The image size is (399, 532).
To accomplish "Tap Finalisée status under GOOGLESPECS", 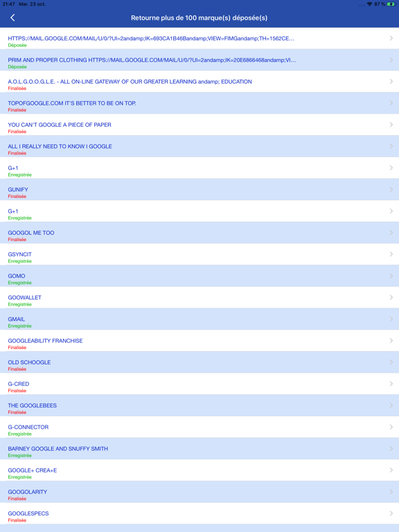I will point(17,520).
